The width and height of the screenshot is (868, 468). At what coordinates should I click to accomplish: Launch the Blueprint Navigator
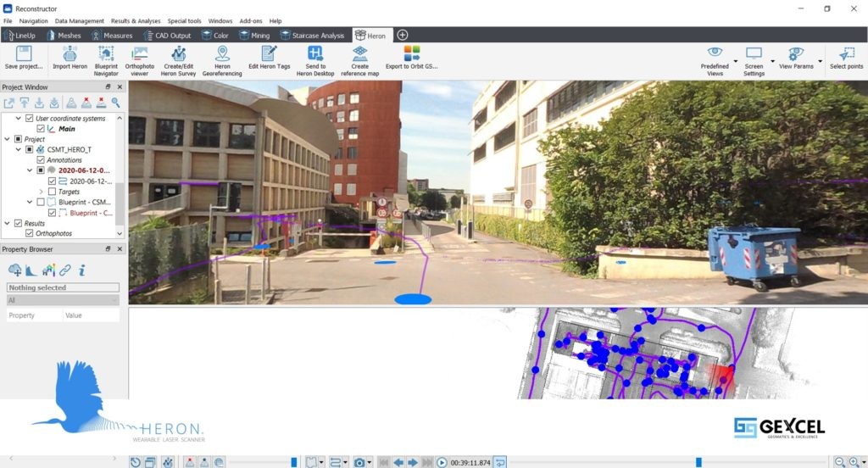tap(106, 53)
